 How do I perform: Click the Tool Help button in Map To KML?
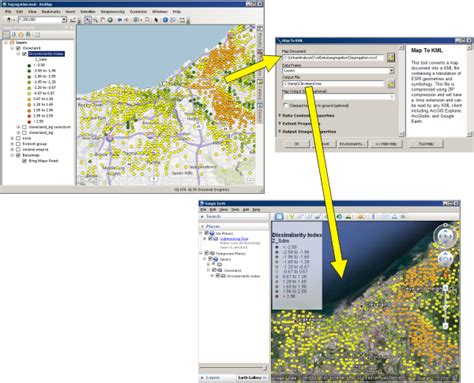pyautogui.click(x=426, y=144)
